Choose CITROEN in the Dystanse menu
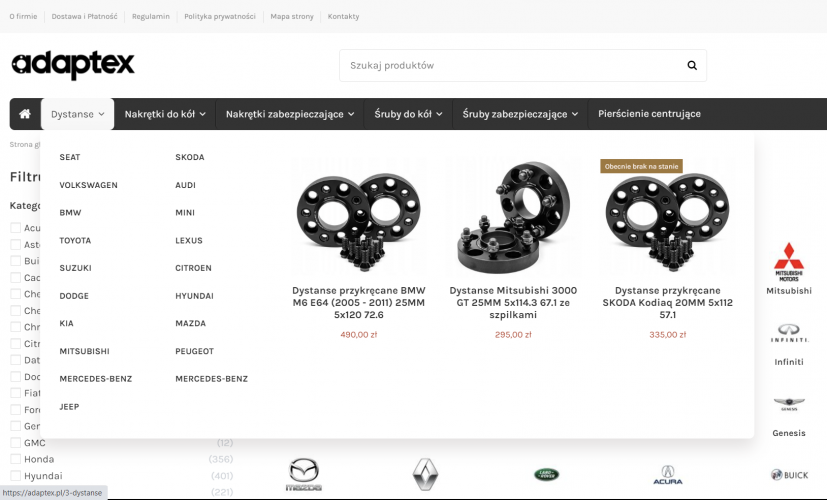The image size is (827, 500). tap(194, 268)
